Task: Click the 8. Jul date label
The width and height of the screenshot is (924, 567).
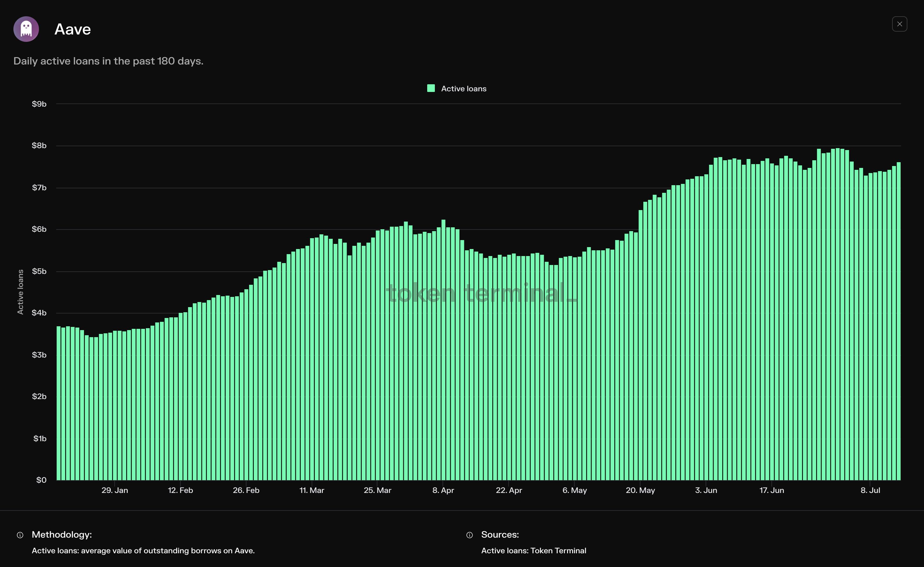Action: (x=870, y=490)
